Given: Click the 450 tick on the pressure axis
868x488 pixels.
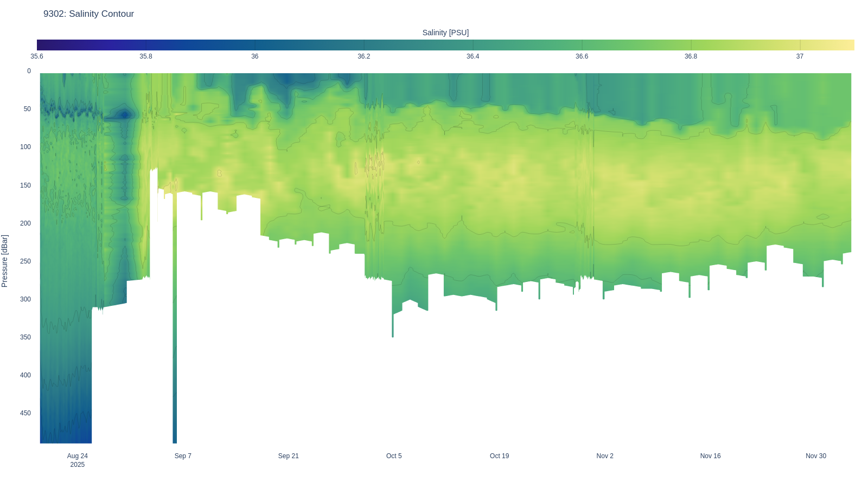Looking at the screenshot, I should 25,413.
